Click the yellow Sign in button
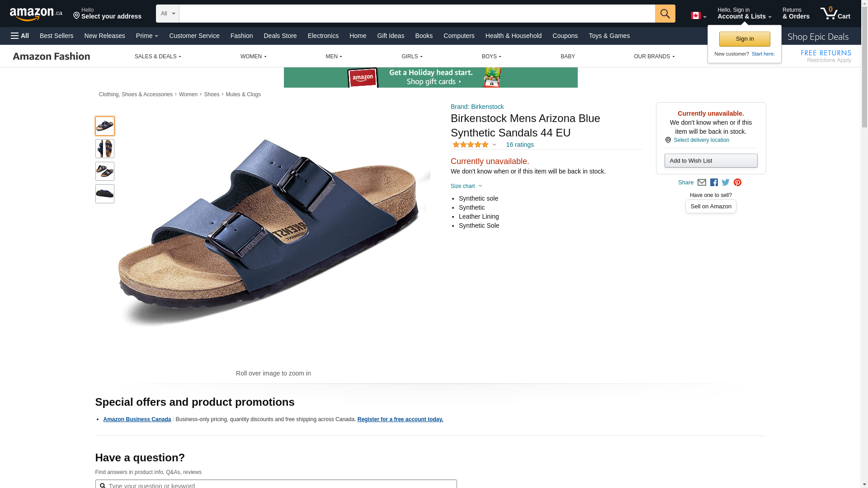 point(745,39)
